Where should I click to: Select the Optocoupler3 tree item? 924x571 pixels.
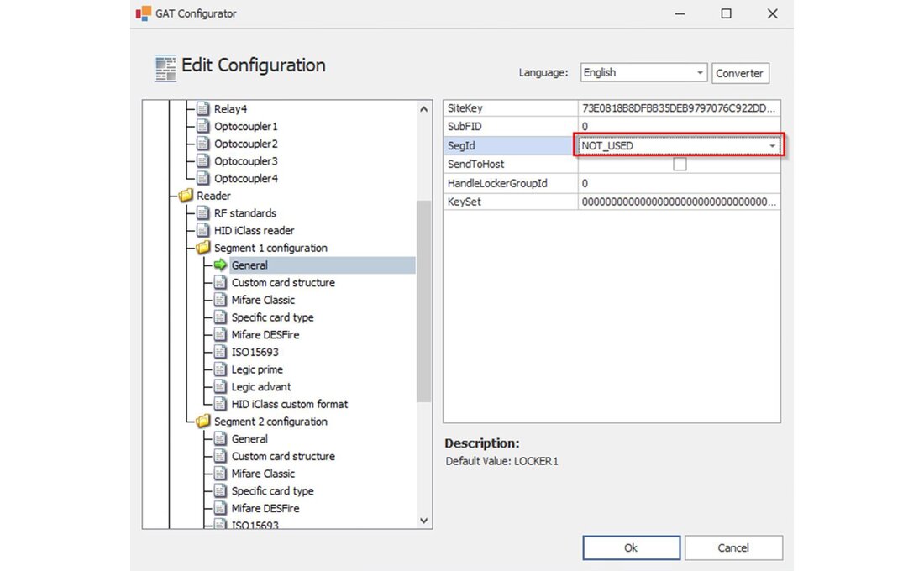coord(245,161)
